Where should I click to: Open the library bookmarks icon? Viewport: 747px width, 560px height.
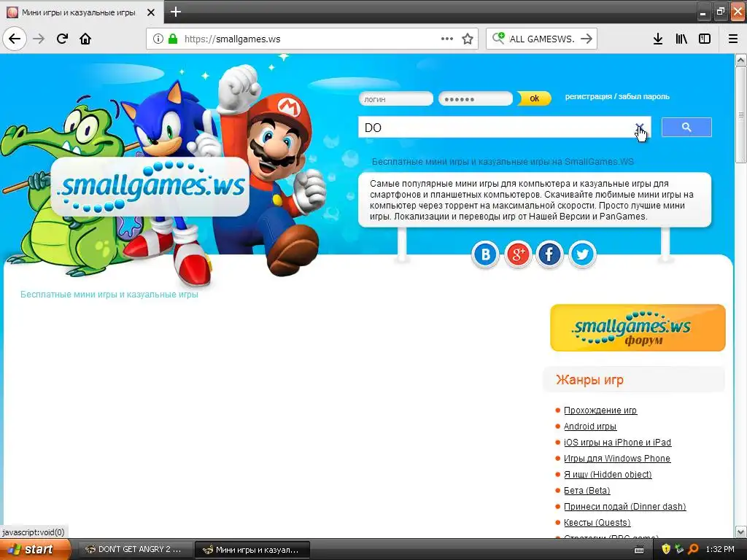tap(681, 39)
